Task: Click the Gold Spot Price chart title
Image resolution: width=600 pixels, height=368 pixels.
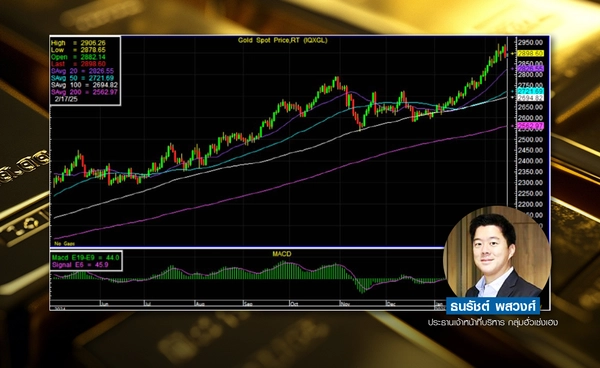Action: (282, 40)
